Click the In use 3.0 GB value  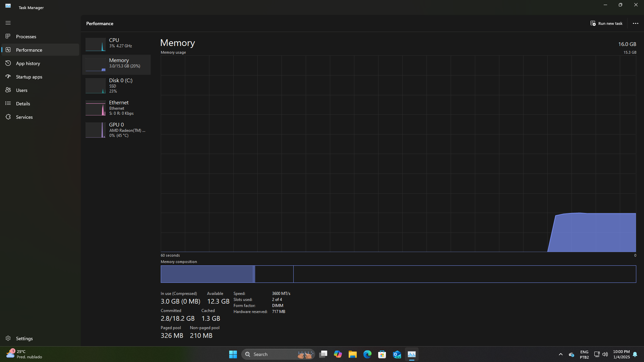coord(180,301)
